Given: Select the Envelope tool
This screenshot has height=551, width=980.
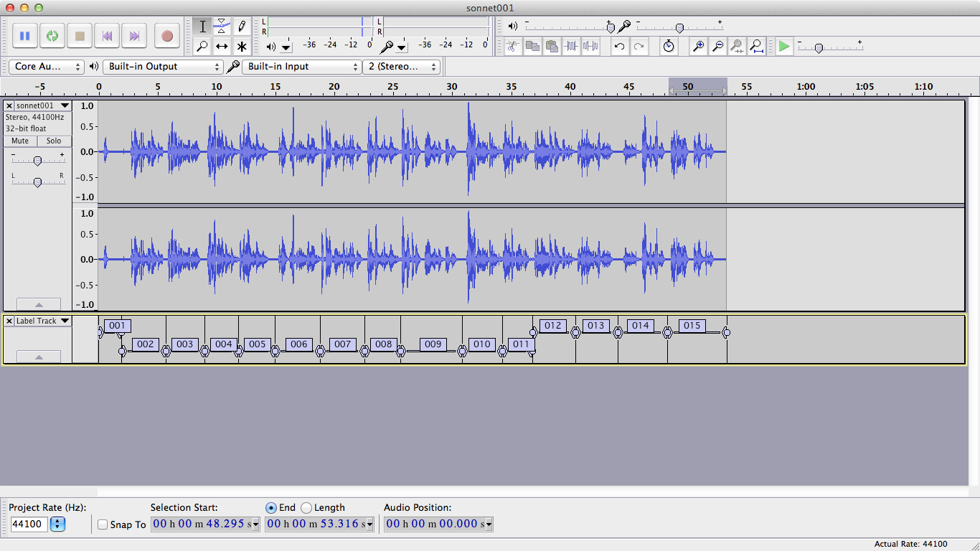Looking at the screenshot, I should point(222,27).
